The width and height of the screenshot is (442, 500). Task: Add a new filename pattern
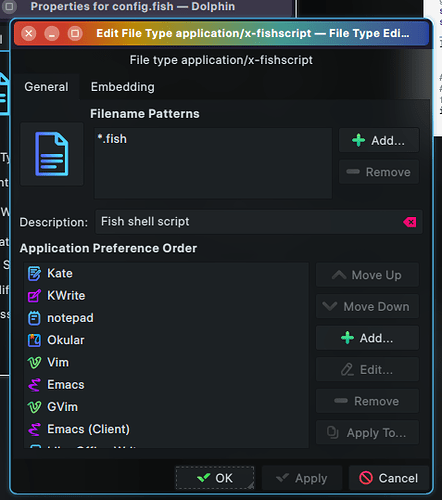379,140
